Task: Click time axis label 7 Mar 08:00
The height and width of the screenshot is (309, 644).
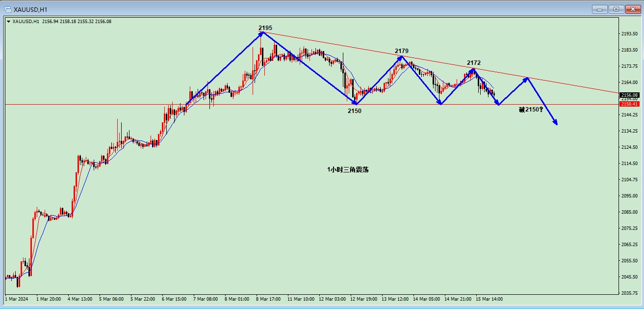Action: 206,299
